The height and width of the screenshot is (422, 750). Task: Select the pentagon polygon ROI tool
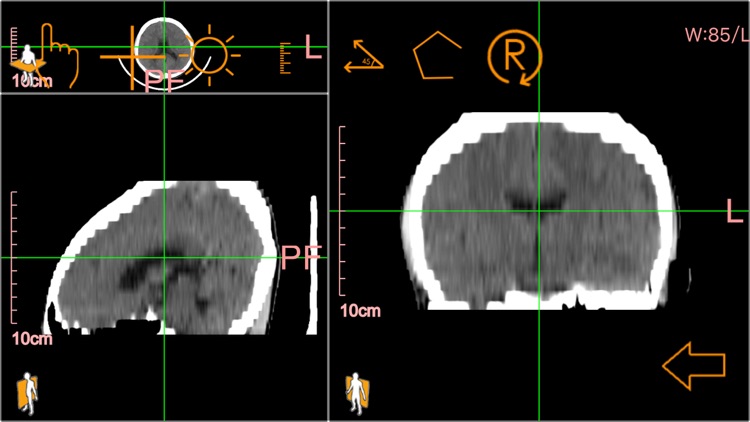point(437,56)
